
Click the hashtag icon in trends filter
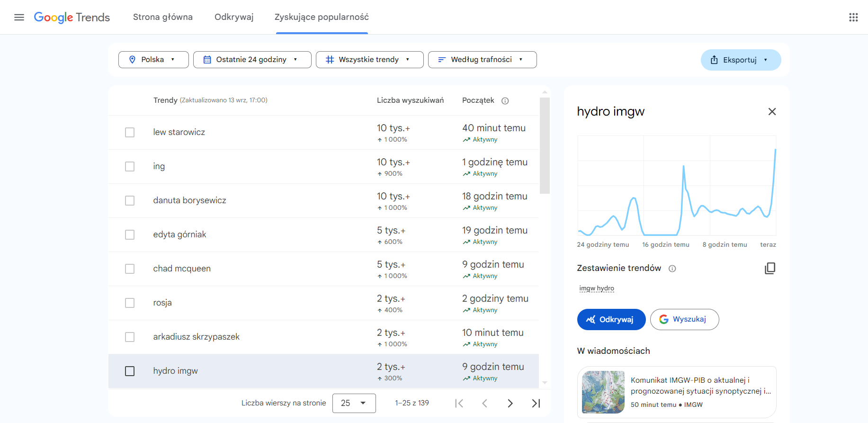click(330, 60)
